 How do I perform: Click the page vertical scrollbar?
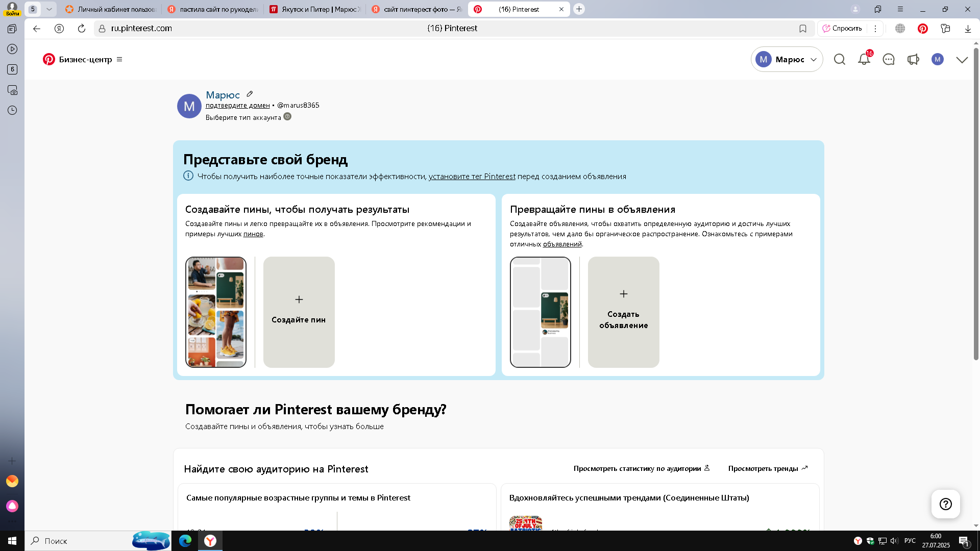pyautogui.click(x=976, y=204)
